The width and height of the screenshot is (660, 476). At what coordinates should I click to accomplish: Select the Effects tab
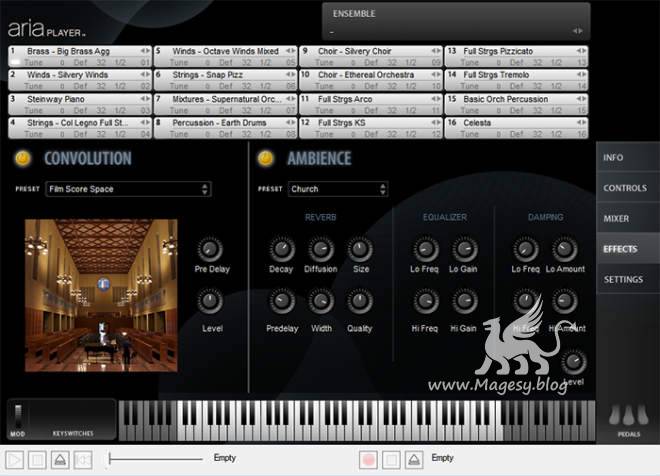tap(628, 249)
